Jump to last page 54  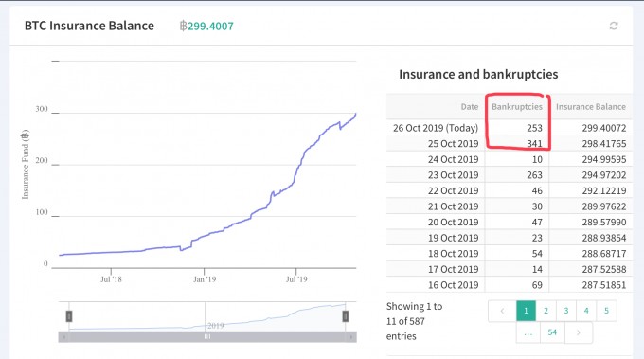click(552, 332)
